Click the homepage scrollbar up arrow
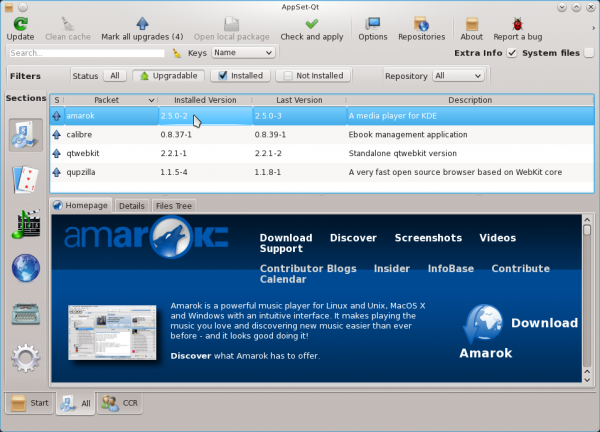Viewport: 600px width, 432px height. pyautogui.click(x=587, y=220)
